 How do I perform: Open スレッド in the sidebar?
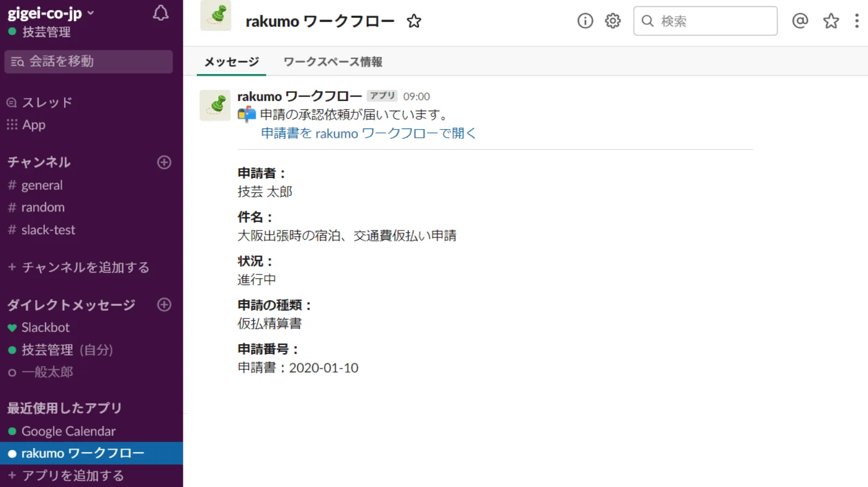[x=47, y=102]
